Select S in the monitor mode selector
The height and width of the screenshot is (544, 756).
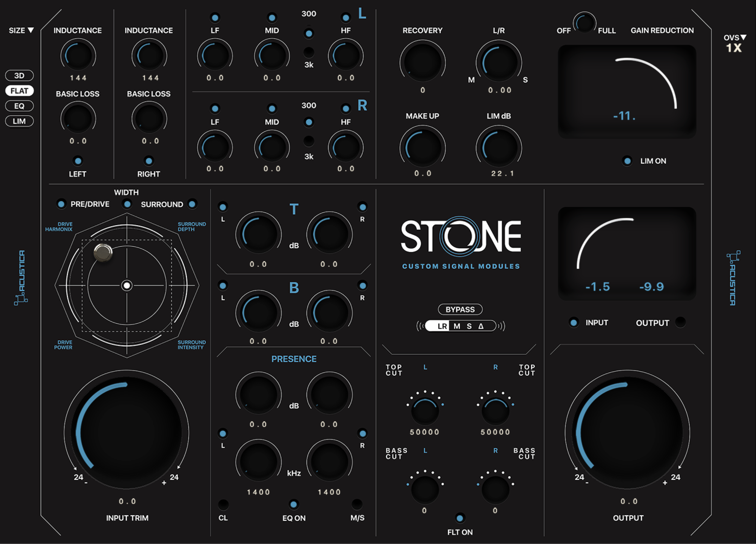point(469,326)
